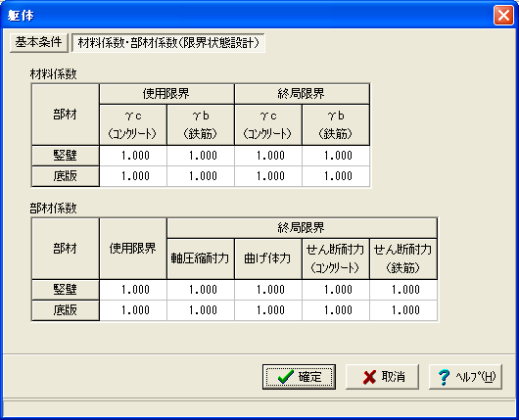Edit 竪壁 せん断耐力(コンクリート) cell
519x420 pixels.
point(336,290)
